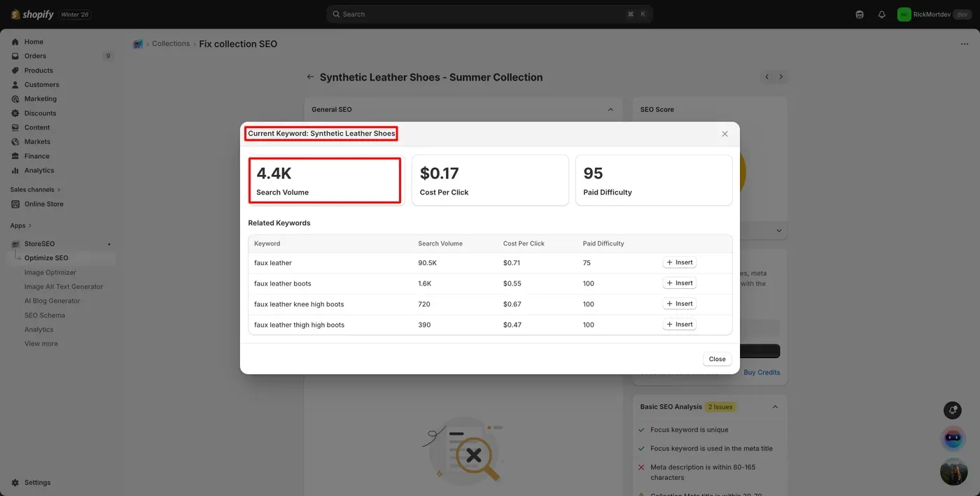Image resolution: width=980 pixels, height=496 pixels.
Task: Insert faux leather knee high boots
Action: 680,304
